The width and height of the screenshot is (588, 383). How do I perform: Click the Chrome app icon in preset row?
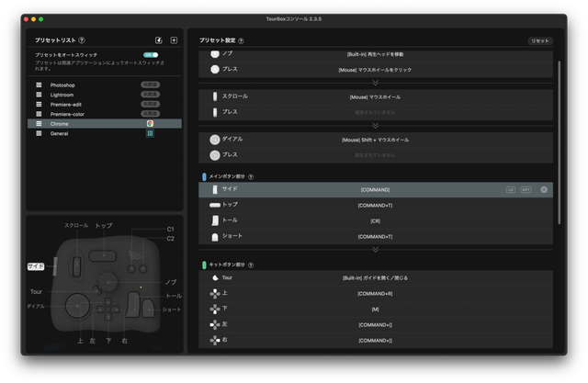pyautogui.click(x=150, y=124)
